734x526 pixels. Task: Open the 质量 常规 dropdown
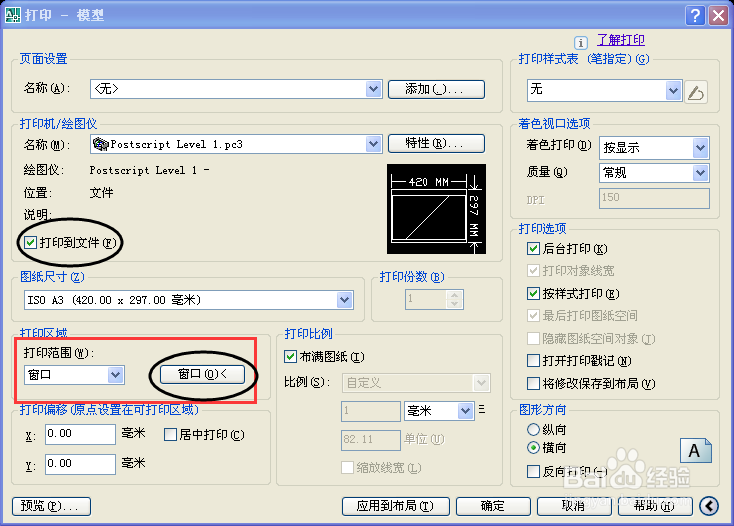pos(700,173)
